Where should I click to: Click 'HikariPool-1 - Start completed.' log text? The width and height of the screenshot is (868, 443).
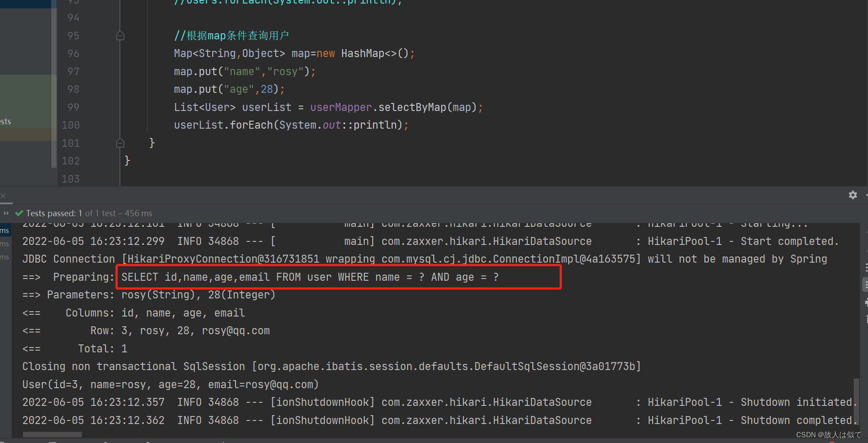pos(743,241)
